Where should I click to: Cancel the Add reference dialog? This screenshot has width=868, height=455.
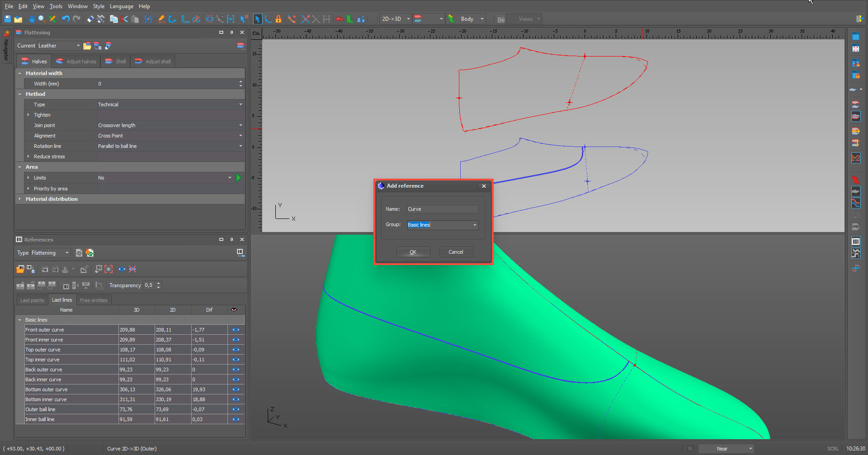[x=456, y=252]
